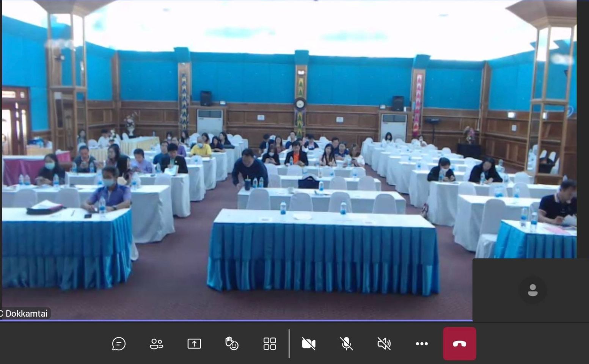Hang up the call with red button
This screenshot has width=589, height=364.
pyautogui.click(x=459, y=344)
